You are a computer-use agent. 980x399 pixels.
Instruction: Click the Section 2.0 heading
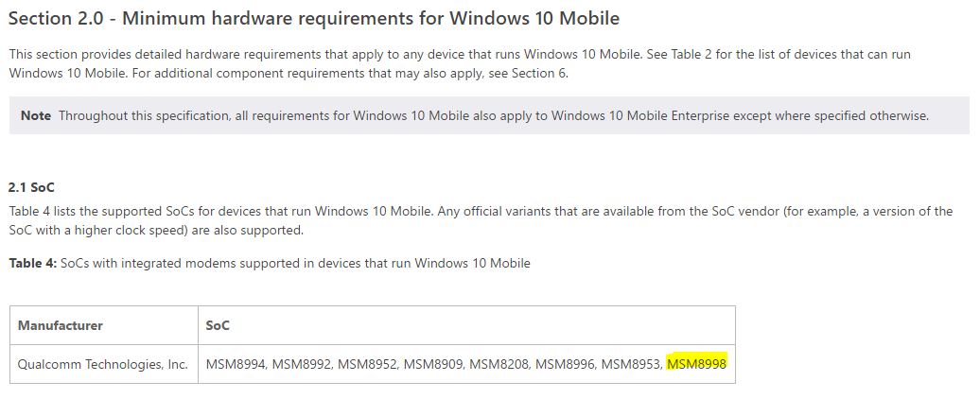pos(314,19)
